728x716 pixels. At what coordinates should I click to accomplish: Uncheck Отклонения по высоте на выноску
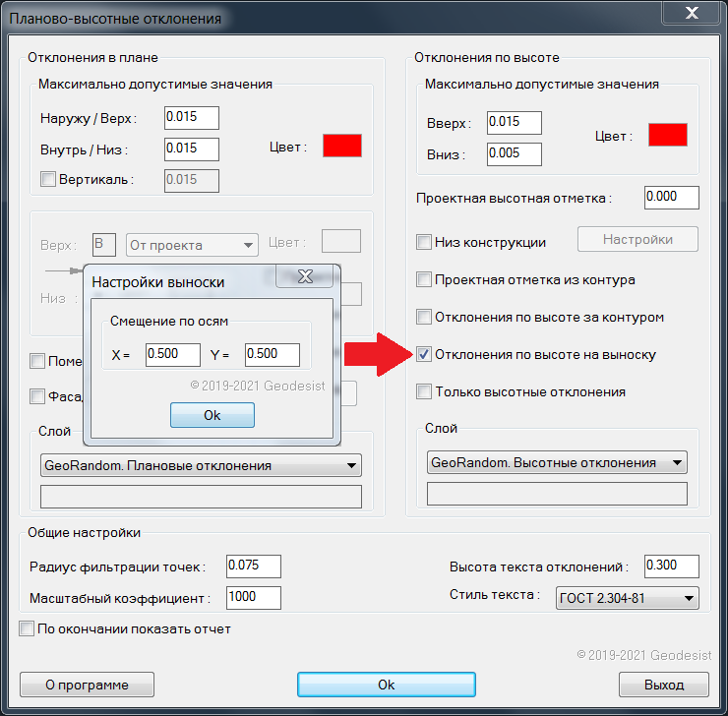(x=424, y=354)
